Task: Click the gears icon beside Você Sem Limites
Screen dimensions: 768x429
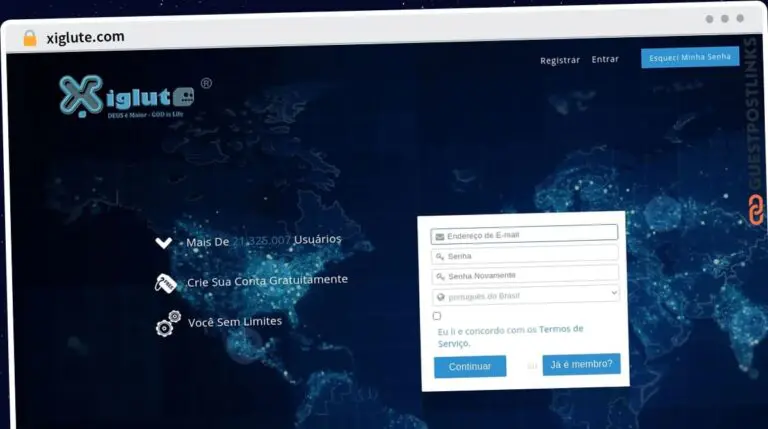Action: [168, 324]
